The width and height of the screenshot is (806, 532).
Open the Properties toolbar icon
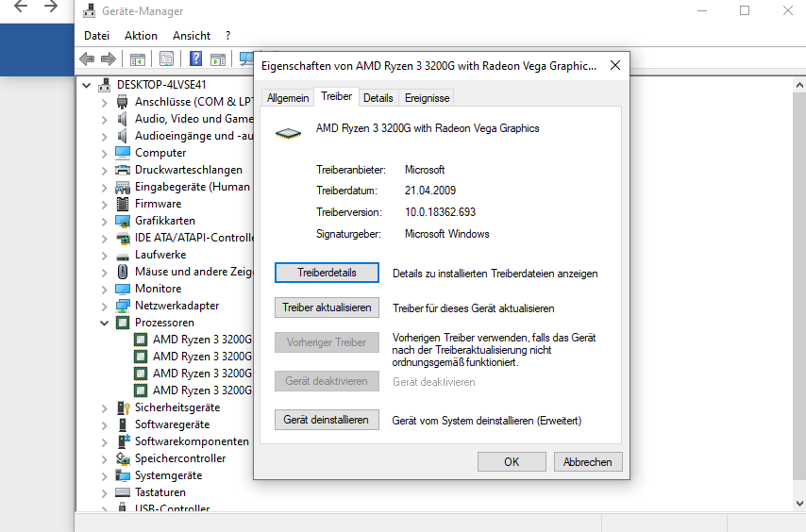(x=166, y=59)
